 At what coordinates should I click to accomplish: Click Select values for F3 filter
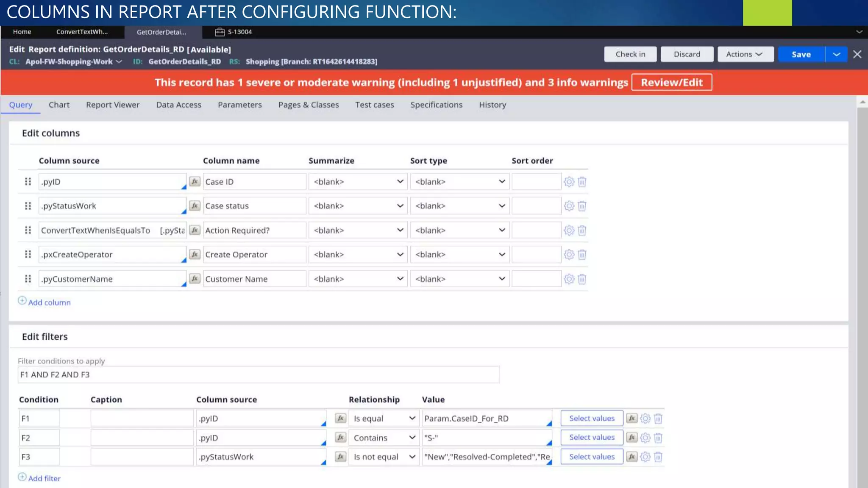point(592,457)
